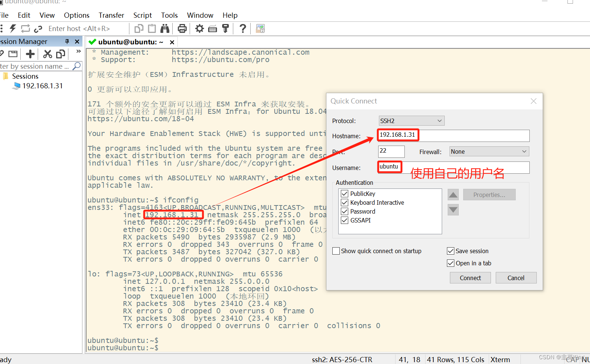Image resolution: width=590 pixels, height=364 pixels.
Task: Switch to the ubuntu@ubuntu: ~ tab
Action: click(130, 42)
